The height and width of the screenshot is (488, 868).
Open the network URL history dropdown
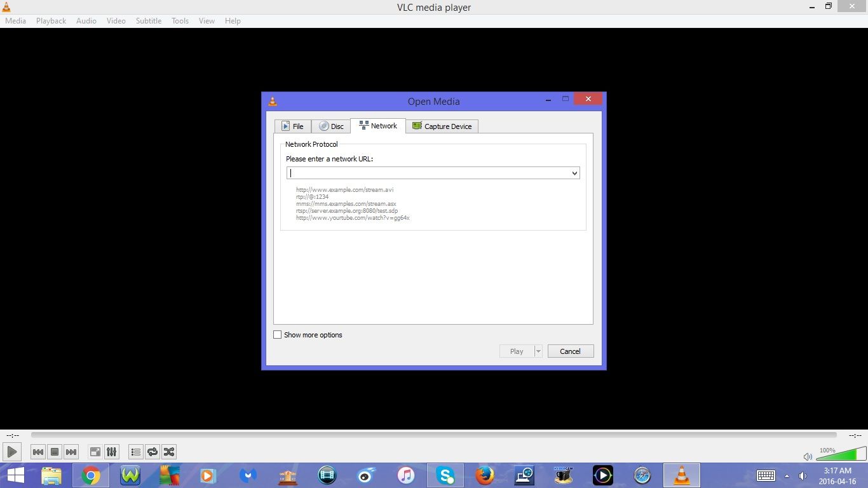point(574,172)
